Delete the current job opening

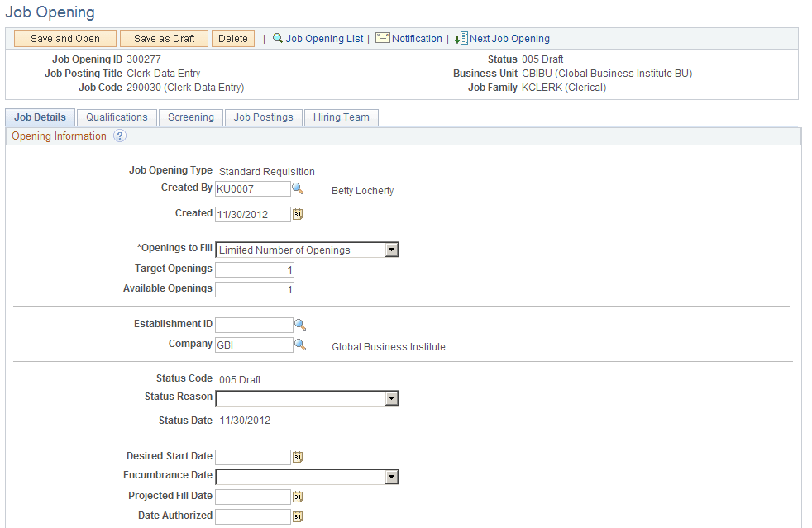point(232,38)
